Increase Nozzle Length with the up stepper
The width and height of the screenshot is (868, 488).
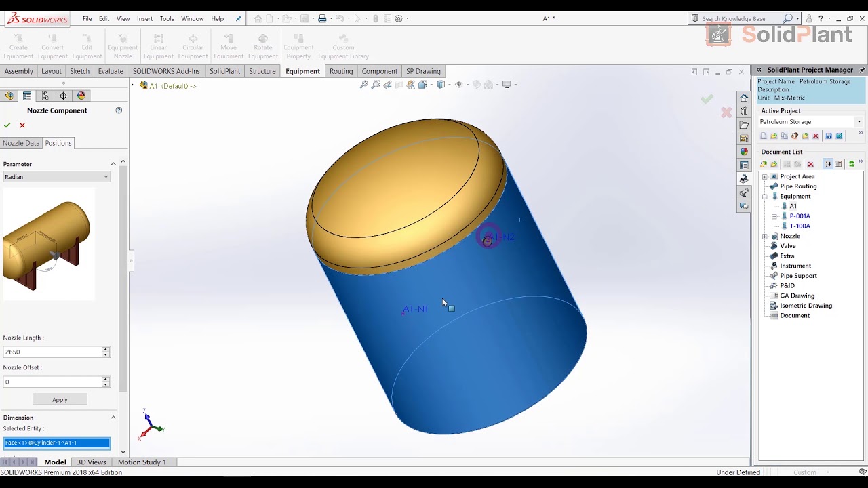(105, 350)
